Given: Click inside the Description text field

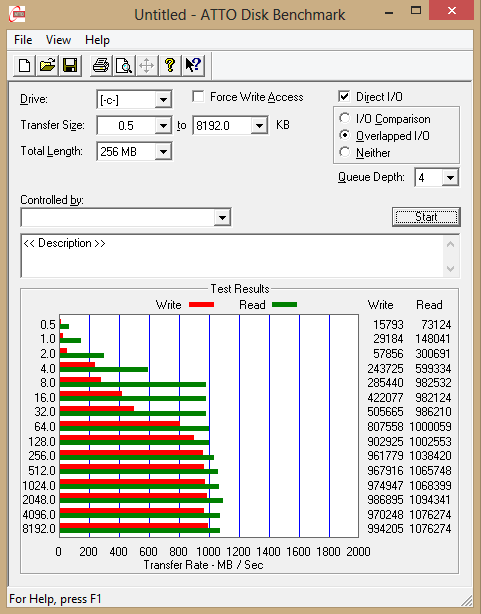Looking at the screenshot, I should click(x=233, y=256).
